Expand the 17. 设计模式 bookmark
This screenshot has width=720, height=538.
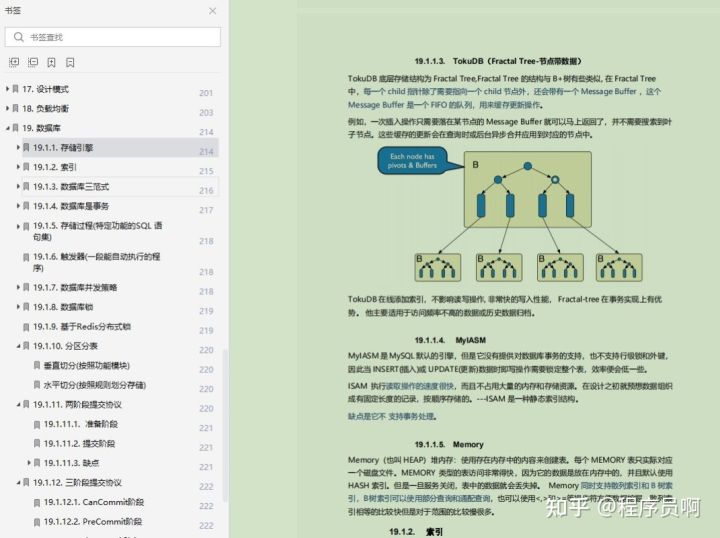coord(7,89)
